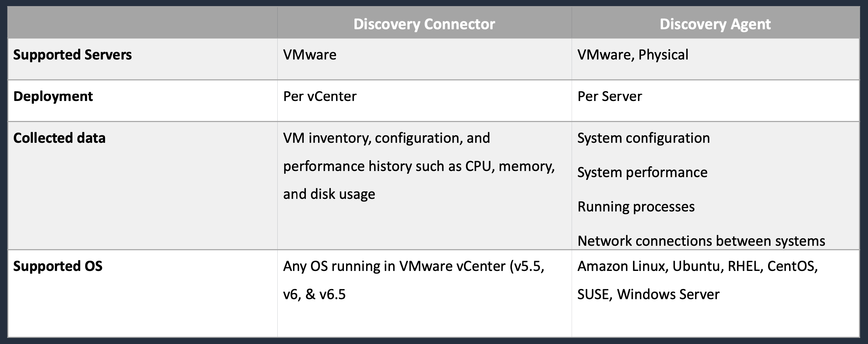Select the System configuration entry
Viewport: 868px width, 344px height.
(644, 138)
